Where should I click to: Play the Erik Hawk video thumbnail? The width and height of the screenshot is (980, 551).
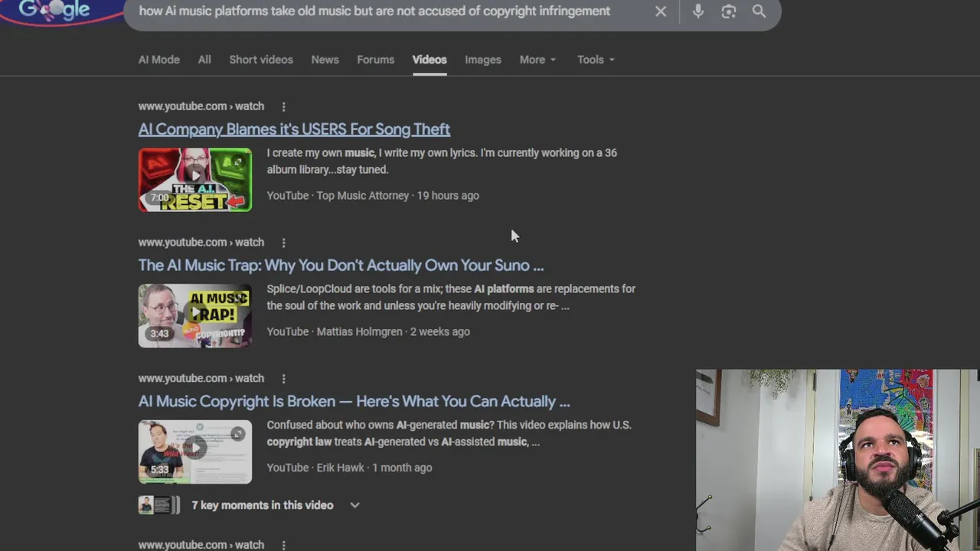195,452
